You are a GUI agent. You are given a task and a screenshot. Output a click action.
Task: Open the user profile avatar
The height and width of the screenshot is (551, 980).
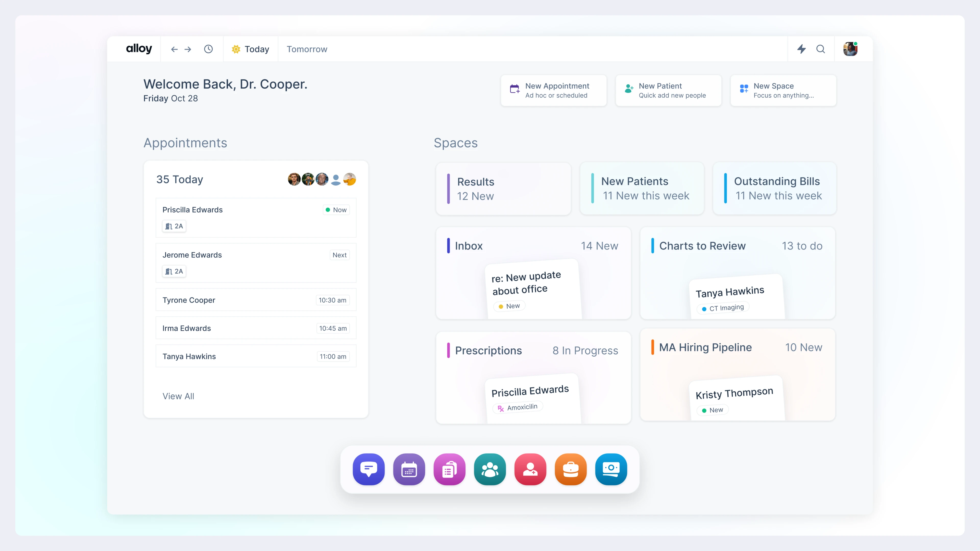[850, 49]
